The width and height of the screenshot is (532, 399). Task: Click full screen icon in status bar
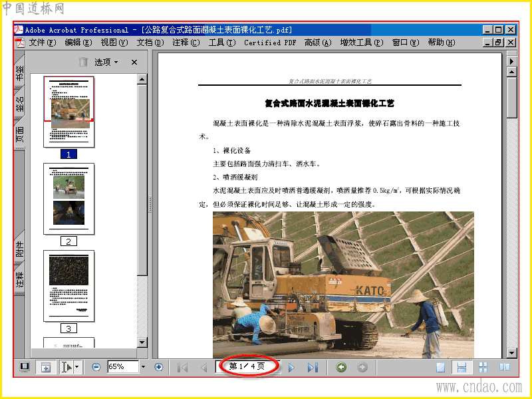[25, 367]
